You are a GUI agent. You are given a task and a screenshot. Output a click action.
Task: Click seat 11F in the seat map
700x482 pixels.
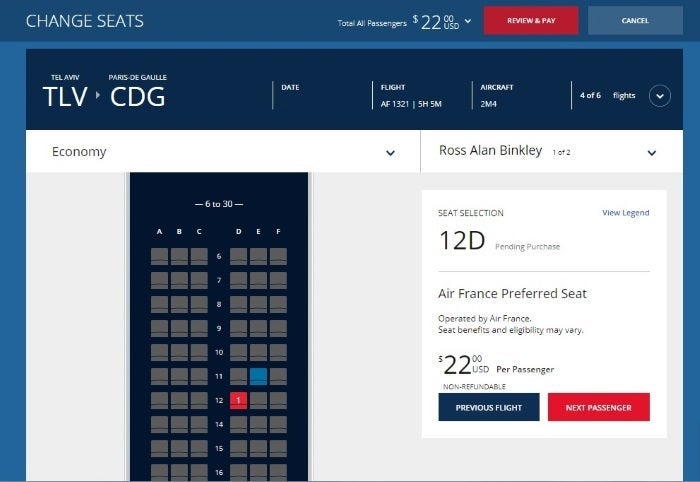click(x=278, y=376)
